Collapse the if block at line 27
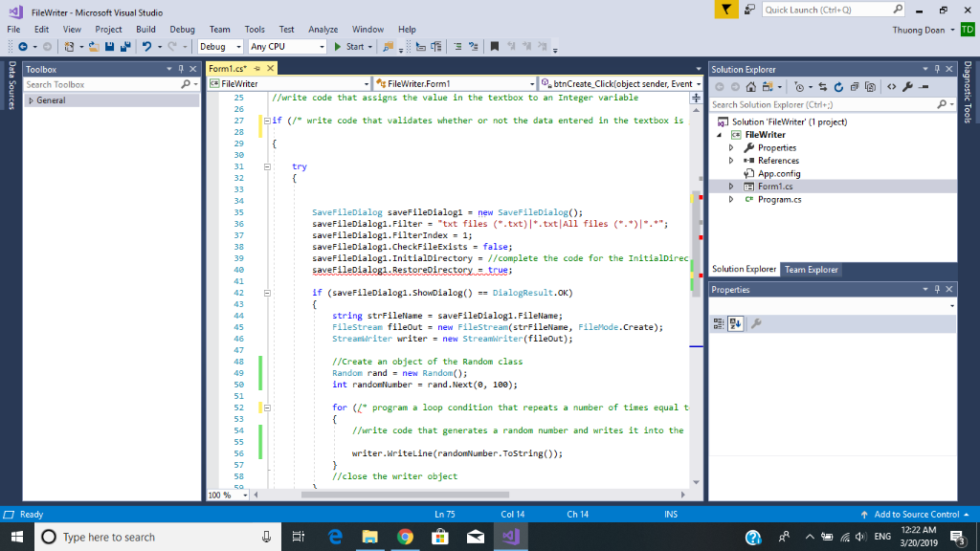This screenshot has height=551, width=980. (267, 121)
